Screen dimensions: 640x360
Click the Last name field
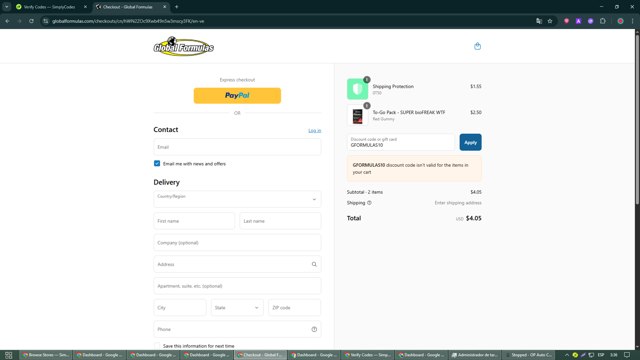(280, 221)
